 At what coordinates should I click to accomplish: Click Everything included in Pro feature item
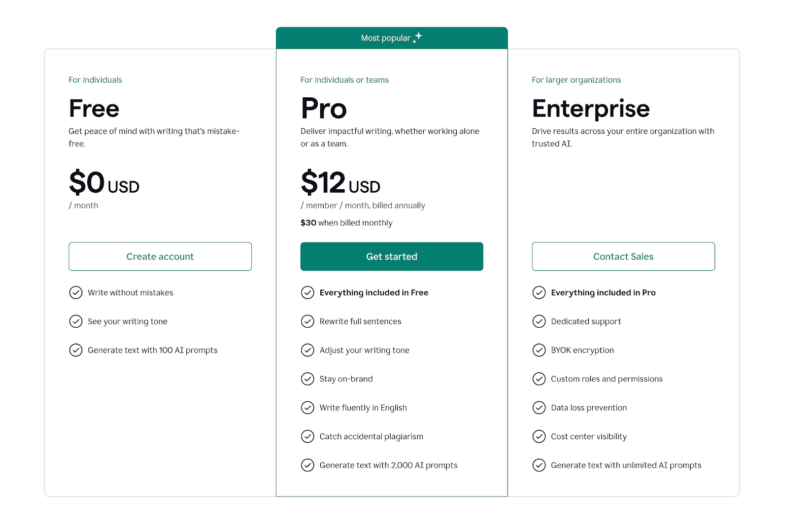click(603, 293)
